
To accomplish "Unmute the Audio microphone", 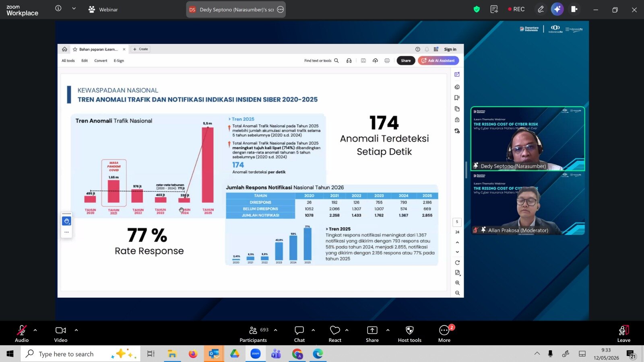I will [x=22, y=334].
